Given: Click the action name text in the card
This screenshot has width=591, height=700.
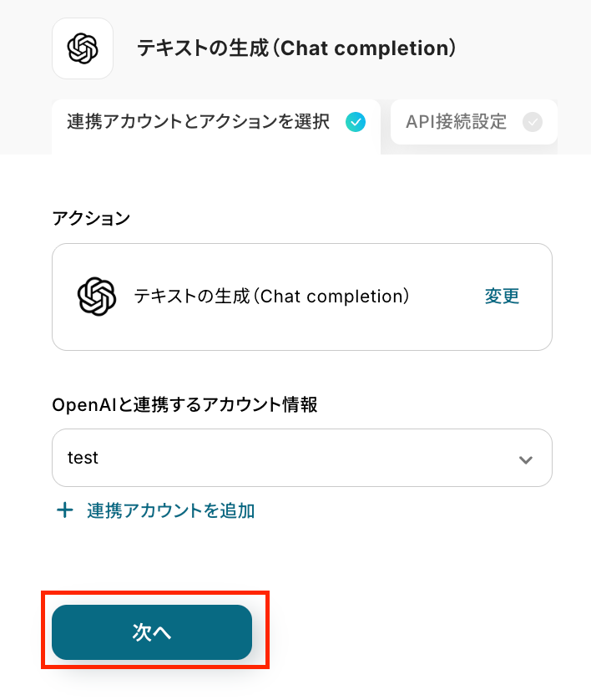Looking at the screenshot, I should [271, 297].
